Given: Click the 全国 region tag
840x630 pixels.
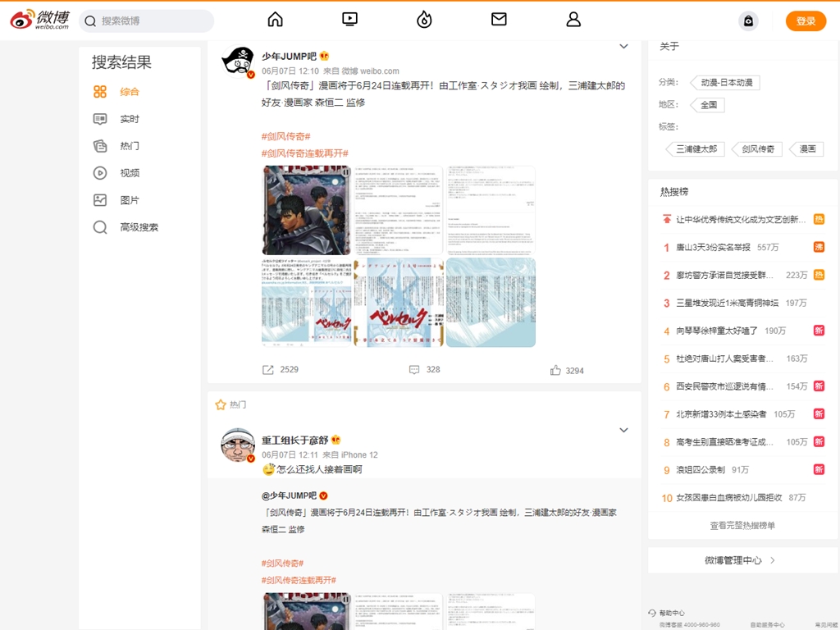Looking at the screenshot, I should tap(708, 105).
